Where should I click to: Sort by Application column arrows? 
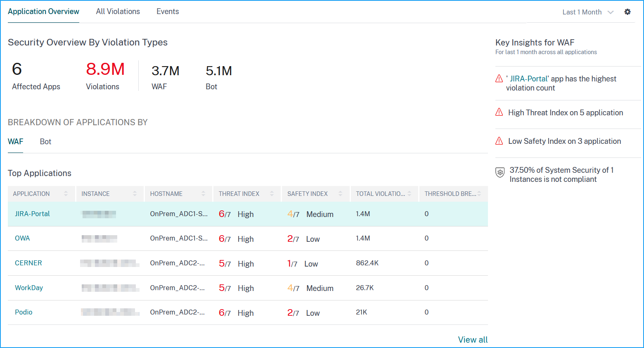tap(66, 193)
